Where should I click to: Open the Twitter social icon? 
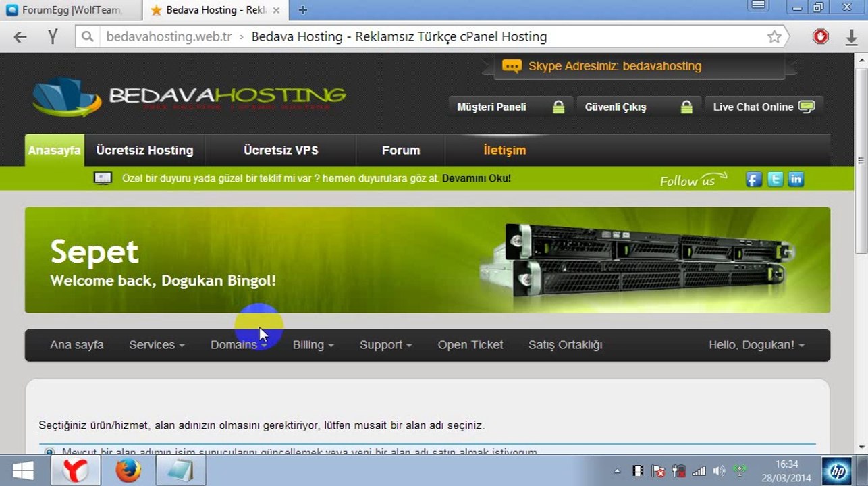click(776, 180)
